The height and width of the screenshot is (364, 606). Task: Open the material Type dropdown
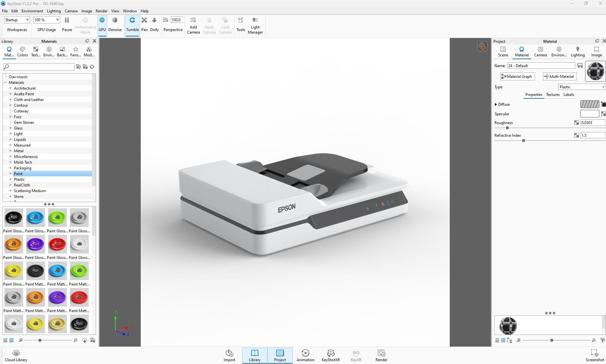click(582, 87)
